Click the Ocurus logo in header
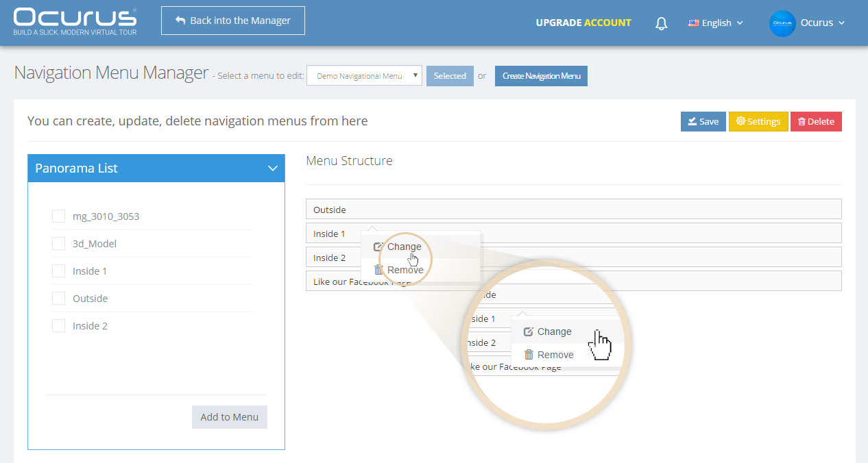This screenshot has height=463, width=868. (x=75, y=21)
